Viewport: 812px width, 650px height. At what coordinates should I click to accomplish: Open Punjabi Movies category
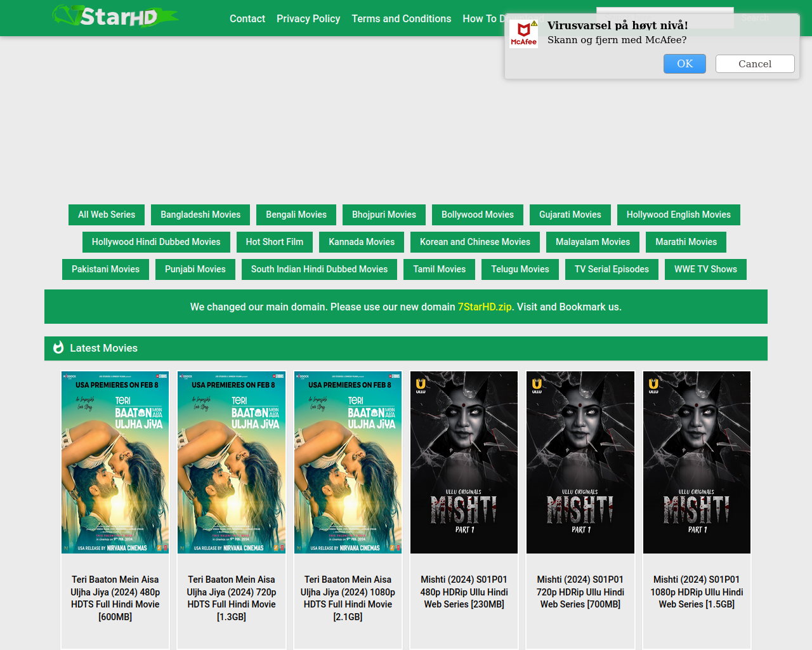point(195,269)
